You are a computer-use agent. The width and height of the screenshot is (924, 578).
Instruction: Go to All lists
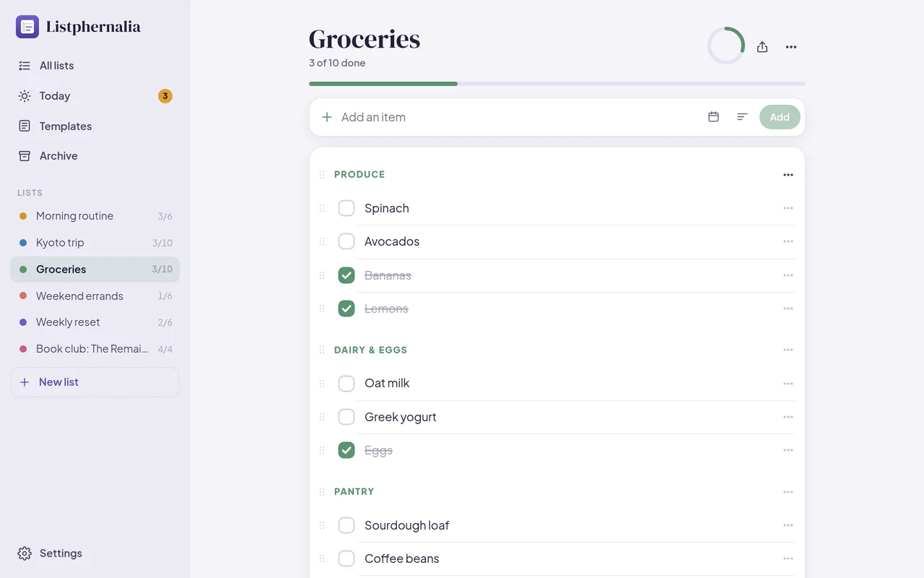(x=95, y=66)
